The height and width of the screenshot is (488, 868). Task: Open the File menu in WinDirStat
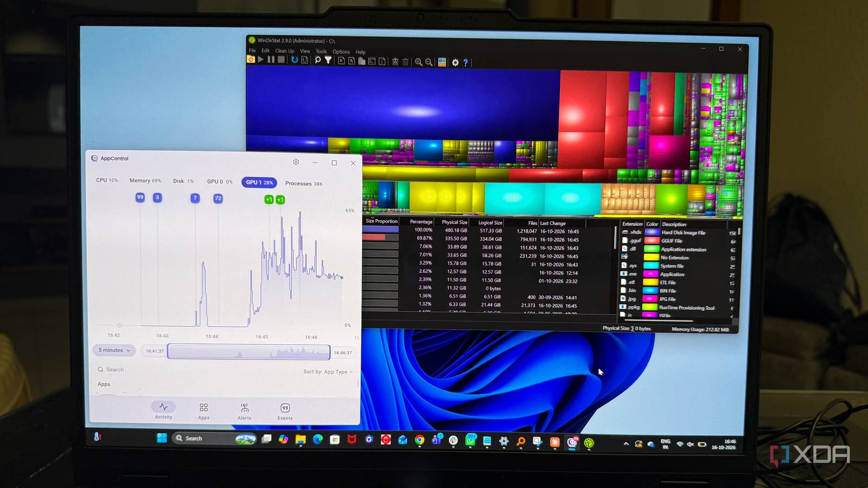(252, 50)
